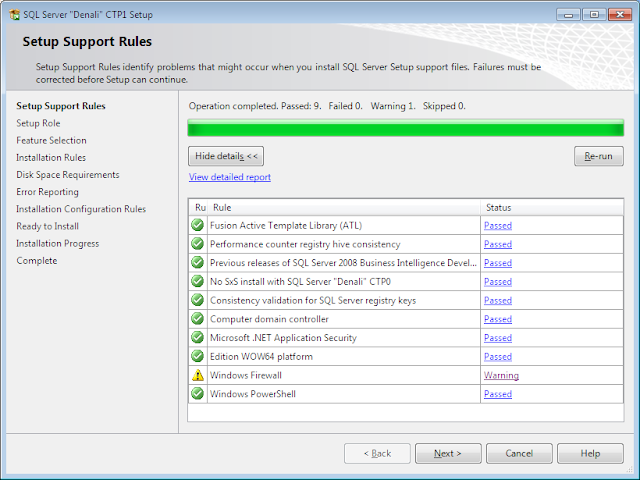
Task: Maximize the setup window
Action: click(x=594, y=14)
